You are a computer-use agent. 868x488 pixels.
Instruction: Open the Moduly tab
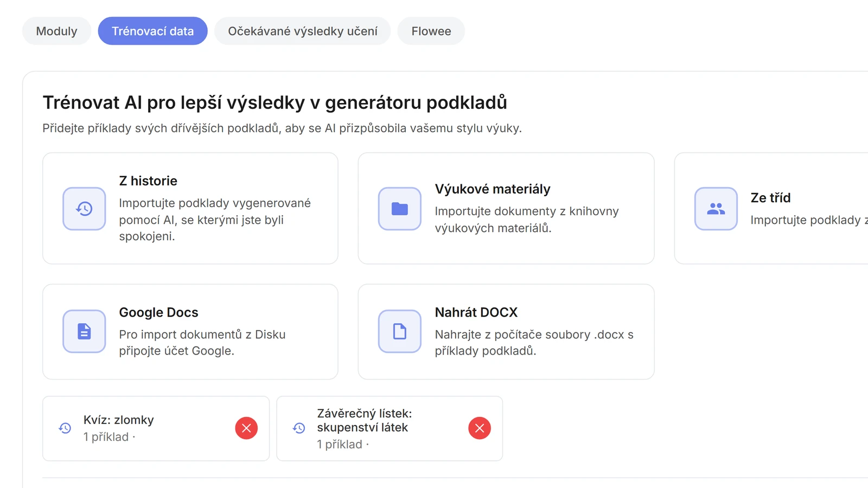pos(56,31)
